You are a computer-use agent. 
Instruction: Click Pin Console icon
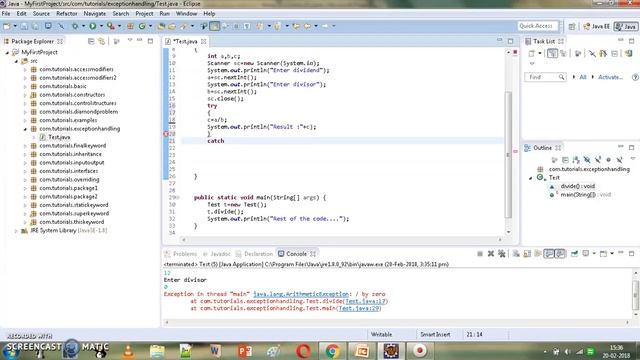coord(574,254)
